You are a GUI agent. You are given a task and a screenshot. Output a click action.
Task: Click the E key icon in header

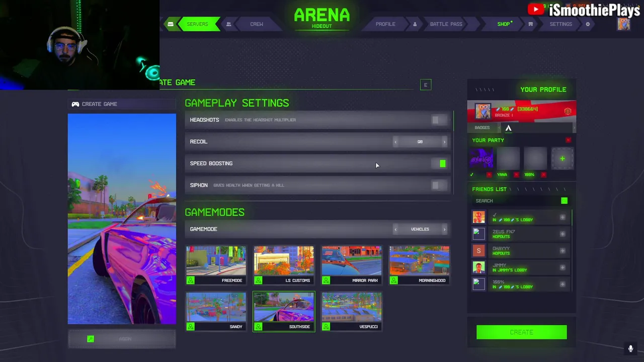(x=426, y=85)
